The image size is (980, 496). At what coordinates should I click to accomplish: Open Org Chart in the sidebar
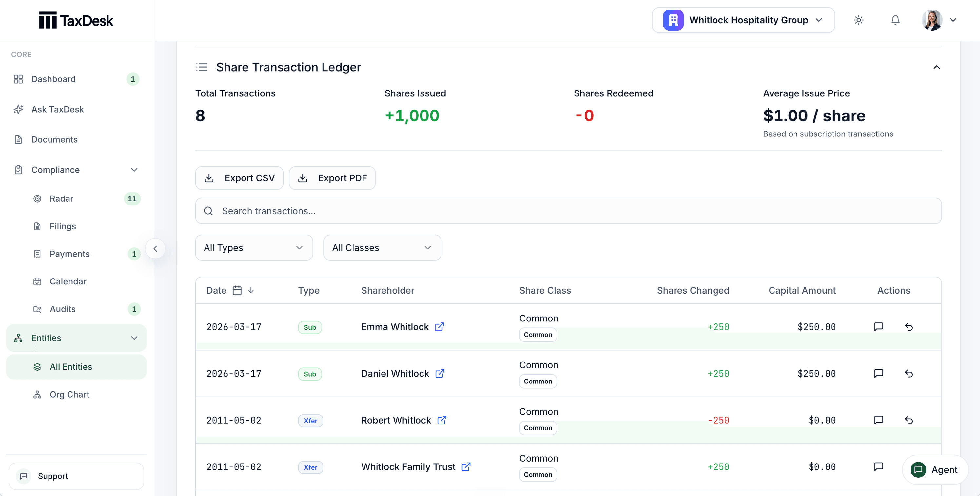point(76,395)
